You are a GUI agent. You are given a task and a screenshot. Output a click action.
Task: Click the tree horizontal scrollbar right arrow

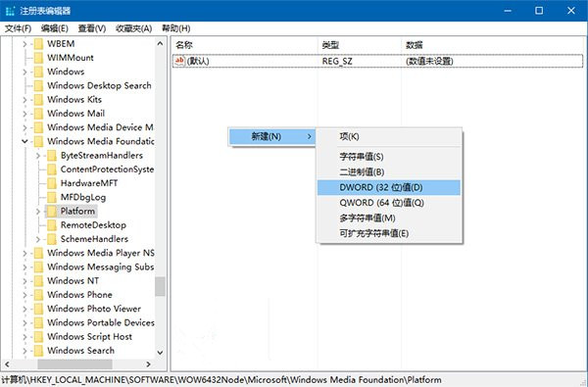click(149, 364)
